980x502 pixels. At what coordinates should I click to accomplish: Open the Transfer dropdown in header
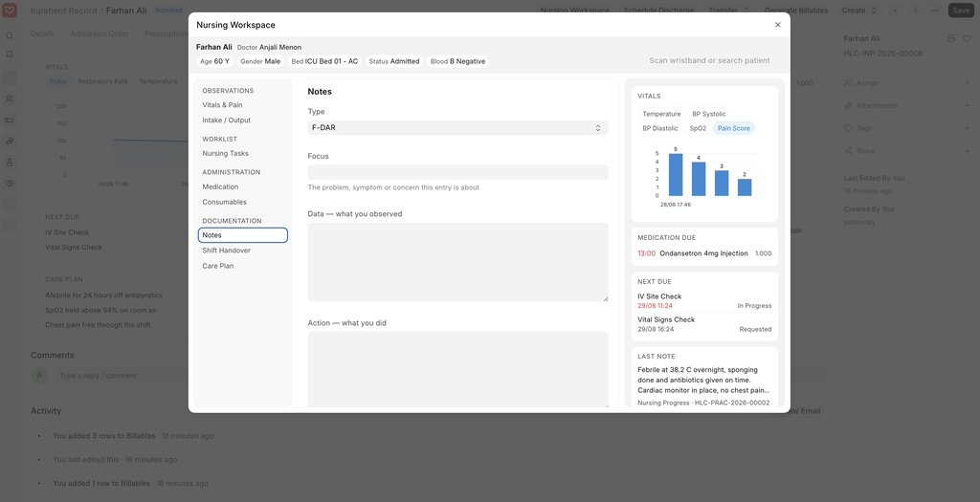point(728,10)
